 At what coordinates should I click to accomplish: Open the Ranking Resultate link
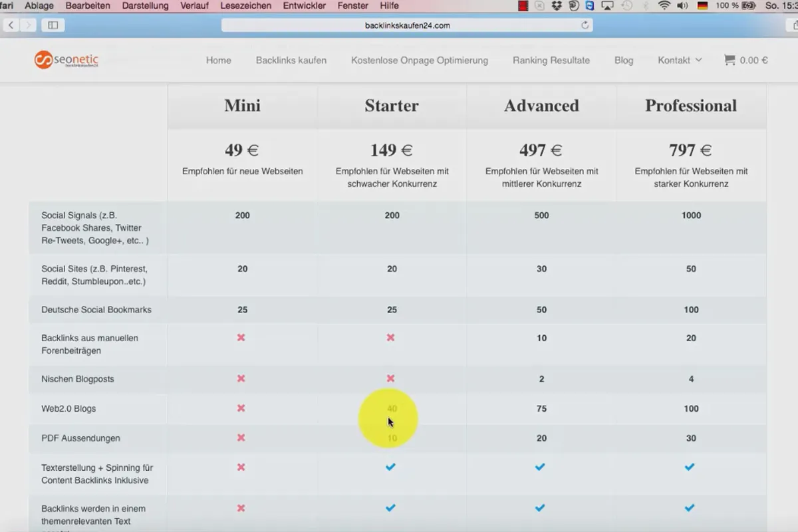551,60
